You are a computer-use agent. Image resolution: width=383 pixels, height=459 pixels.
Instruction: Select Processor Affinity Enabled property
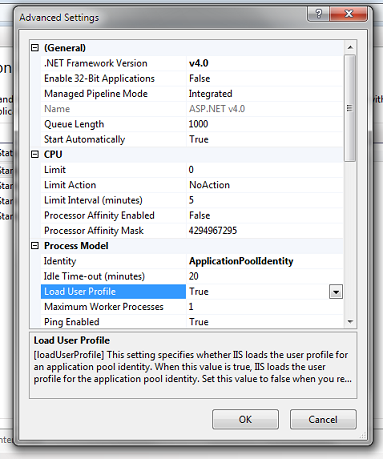pos(113,215)
